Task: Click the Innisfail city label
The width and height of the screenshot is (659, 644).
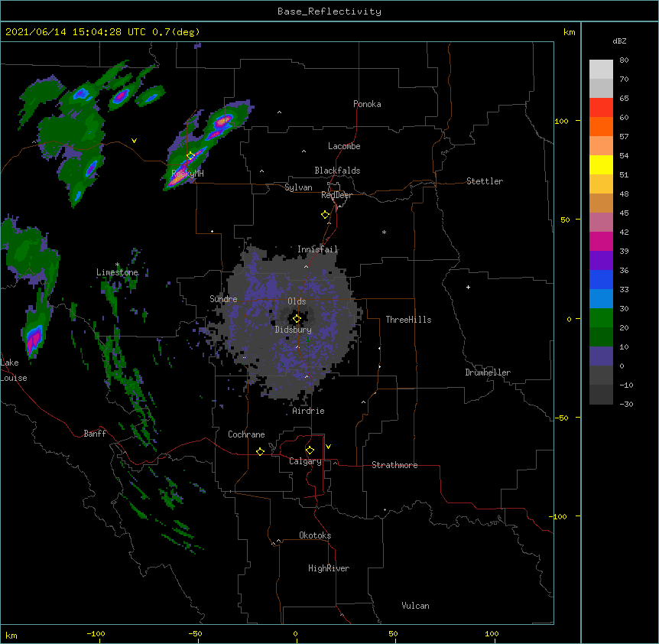Action: coord(317,249)
